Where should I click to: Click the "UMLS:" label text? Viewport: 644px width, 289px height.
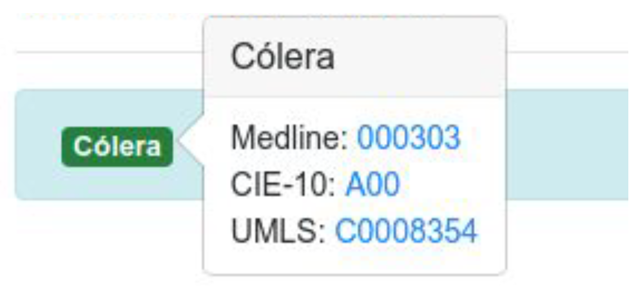click(x=278, y=231)
